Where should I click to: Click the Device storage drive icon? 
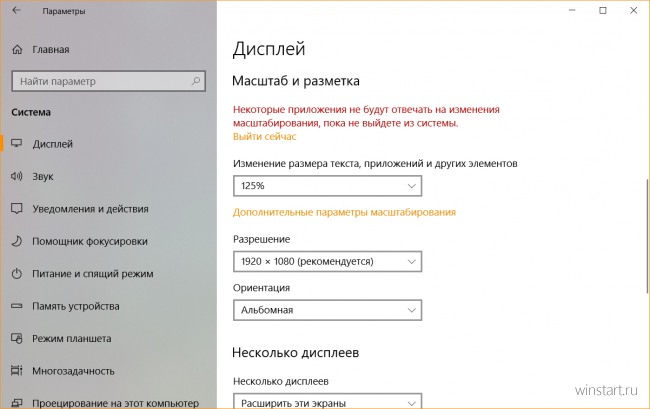(17, 306)
